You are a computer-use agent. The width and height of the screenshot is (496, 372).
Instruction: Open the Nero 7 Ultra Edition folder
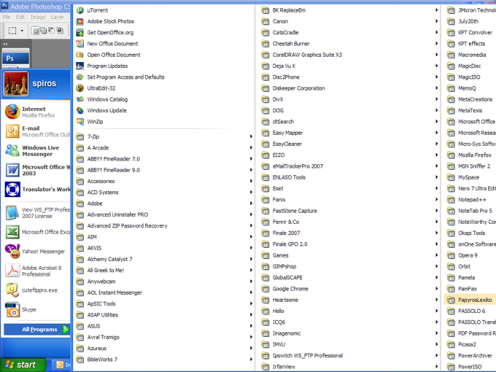click(470, 189)
